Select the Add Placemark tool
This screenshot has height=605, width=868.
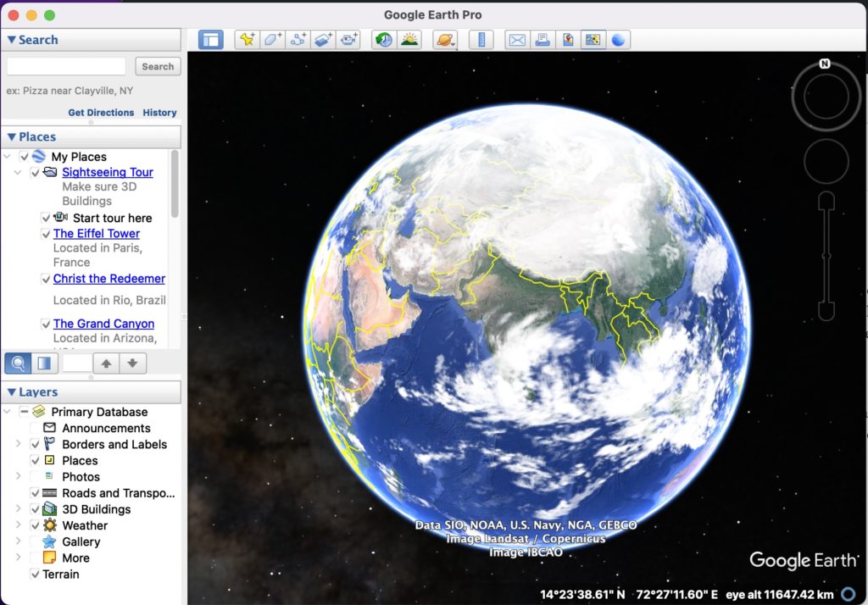coord(247,39)
